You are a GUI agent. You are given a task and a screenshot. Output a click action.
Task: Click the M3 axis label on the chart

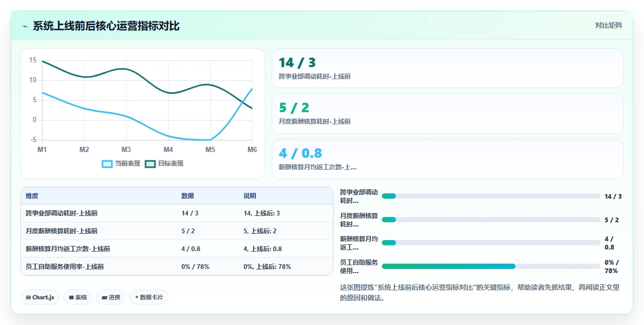[126, 149]
